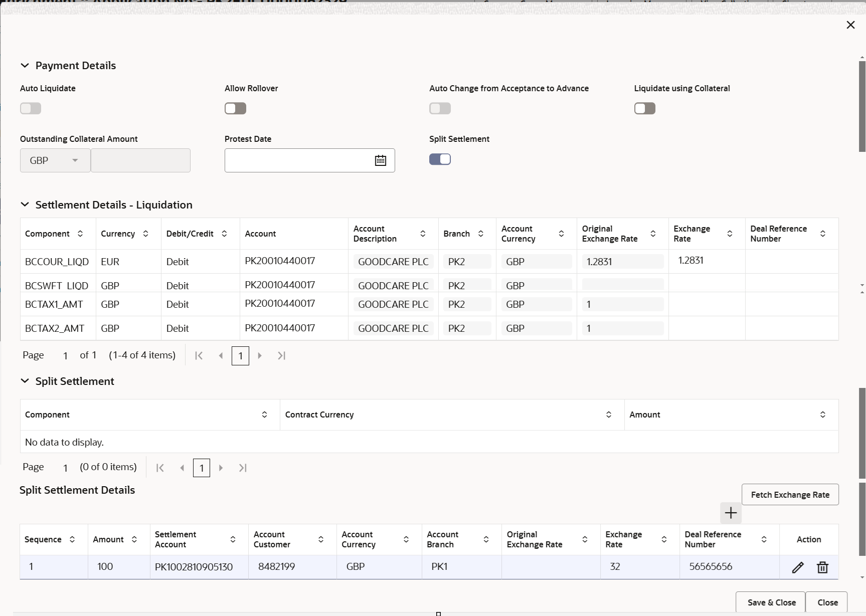The image size is (866, 616).
Task: Click the Fetch Exchange Rate button
Action: coord(790,495)
